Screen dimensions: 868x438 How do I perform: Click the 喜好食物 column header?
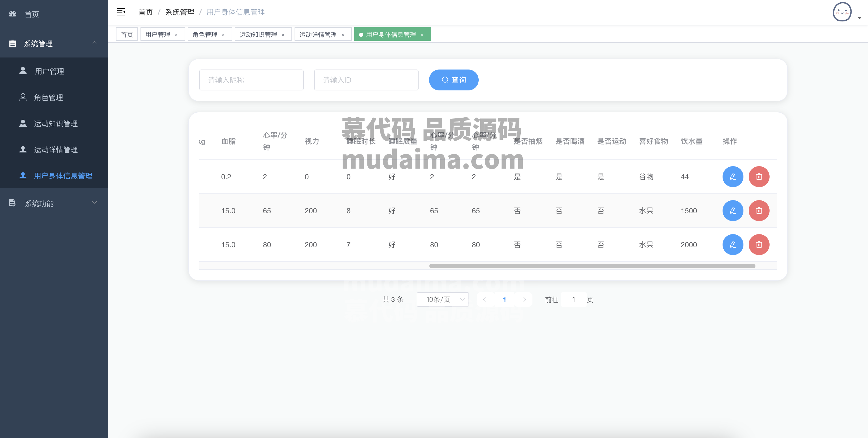coord(653,141)
